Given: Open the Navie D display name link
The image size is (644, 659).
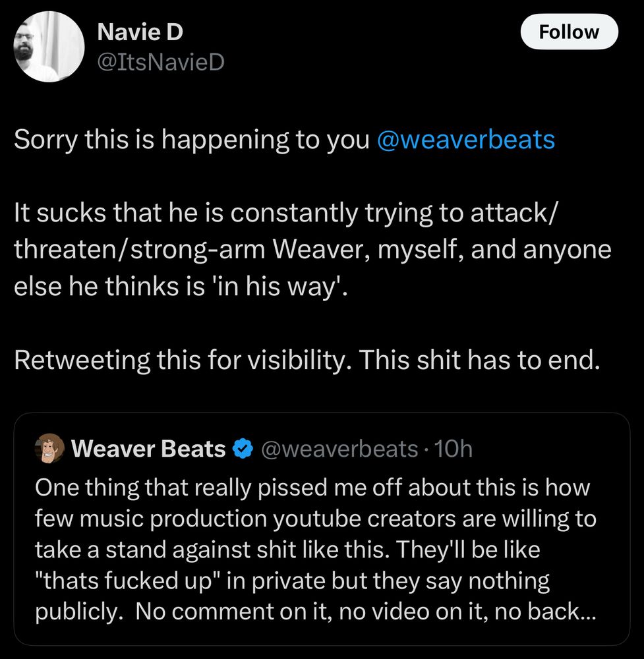Looking at the screenshot, I should coord(140,31).
